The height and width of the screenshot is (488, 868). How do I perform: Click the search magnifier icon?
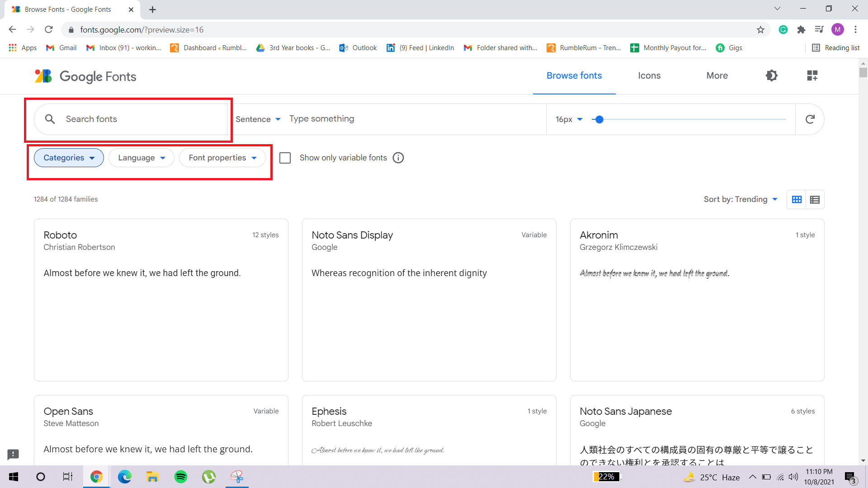(x=50, y=119)
